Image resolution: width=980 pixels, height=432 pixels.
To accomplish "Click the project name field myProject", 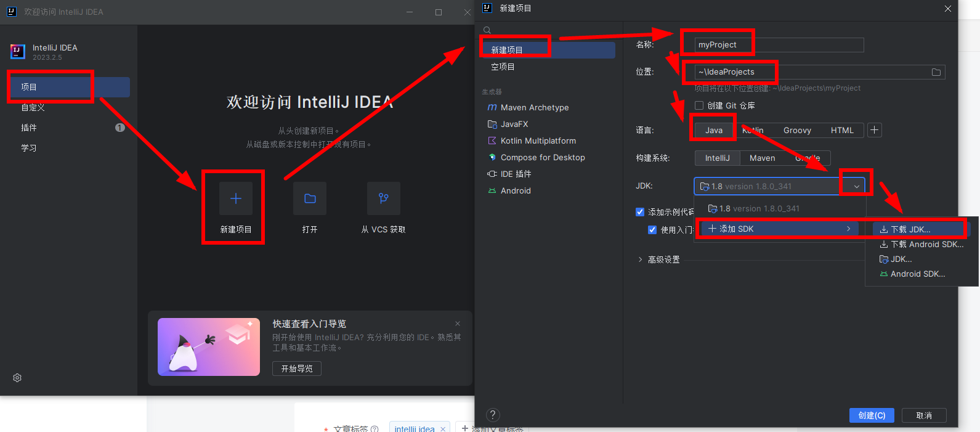I will 779,44.
